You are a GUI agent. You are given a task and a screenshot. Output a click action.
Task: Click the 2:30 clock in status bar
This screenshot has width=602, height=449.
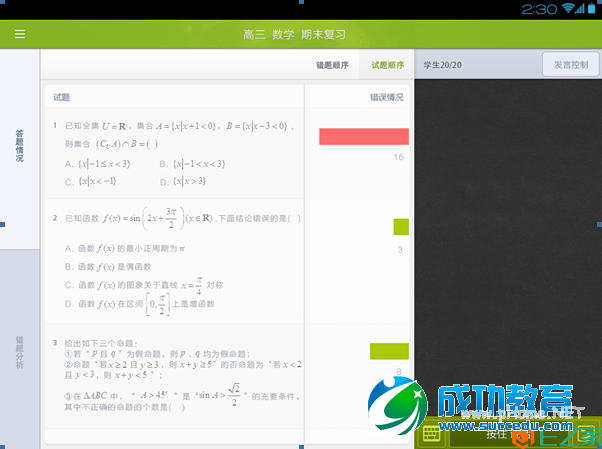click(539, 9)
